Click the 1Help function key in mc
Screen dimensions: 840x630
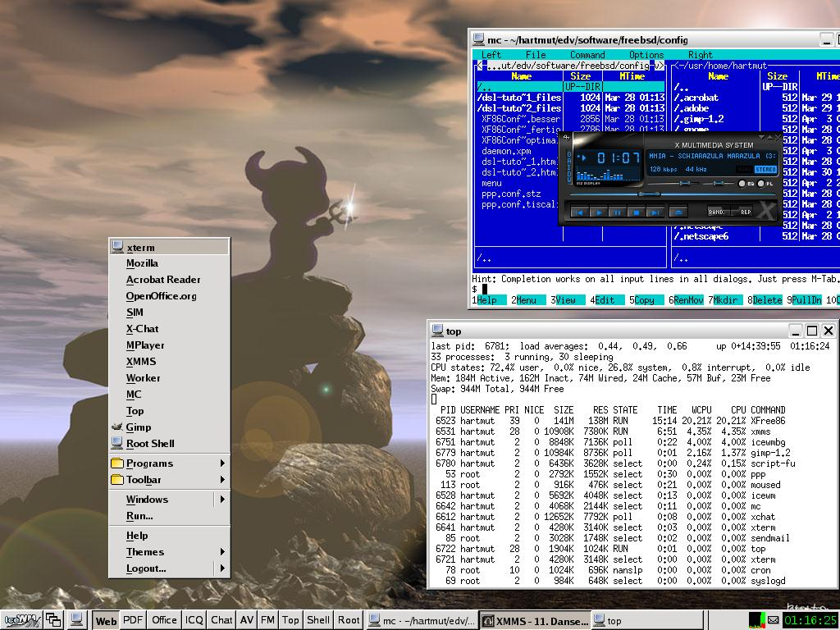(487, 300)
